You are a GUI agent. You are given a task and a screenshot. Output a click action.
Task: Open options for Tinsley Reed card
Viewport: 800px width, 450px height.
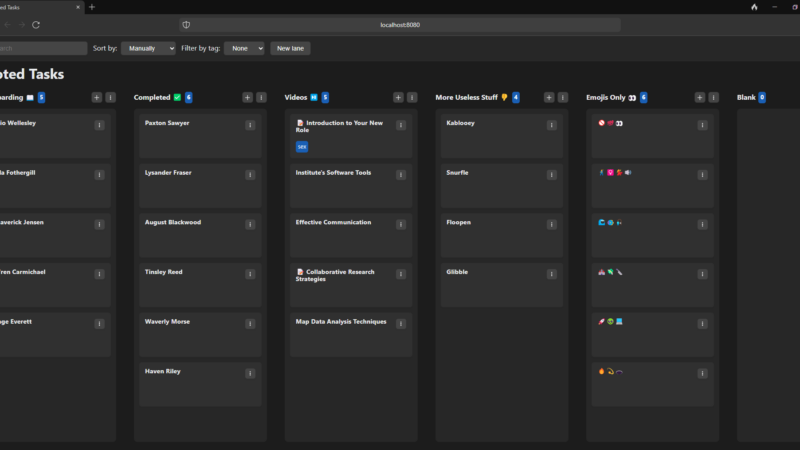click(250, 274)
